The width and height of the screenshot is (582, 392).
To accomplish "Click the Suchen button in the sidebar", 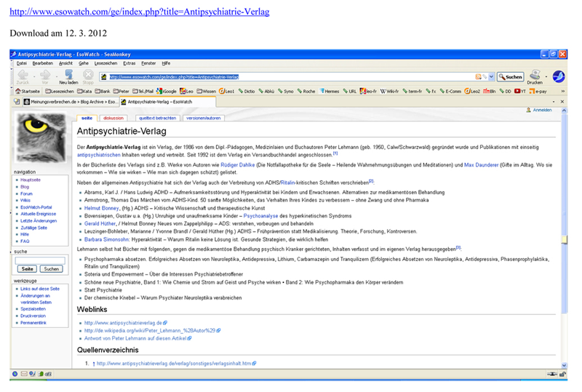I will click(50, 269).
